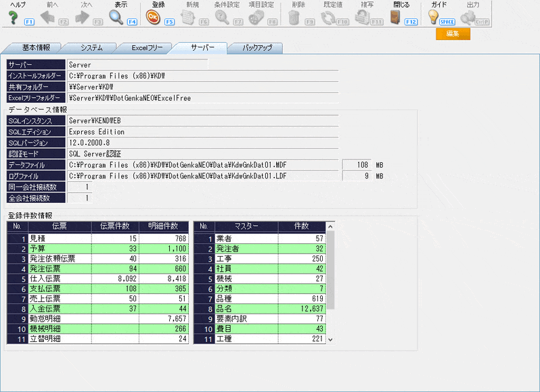
Task: Click the F12 key badge
Action: pos(411,22)
